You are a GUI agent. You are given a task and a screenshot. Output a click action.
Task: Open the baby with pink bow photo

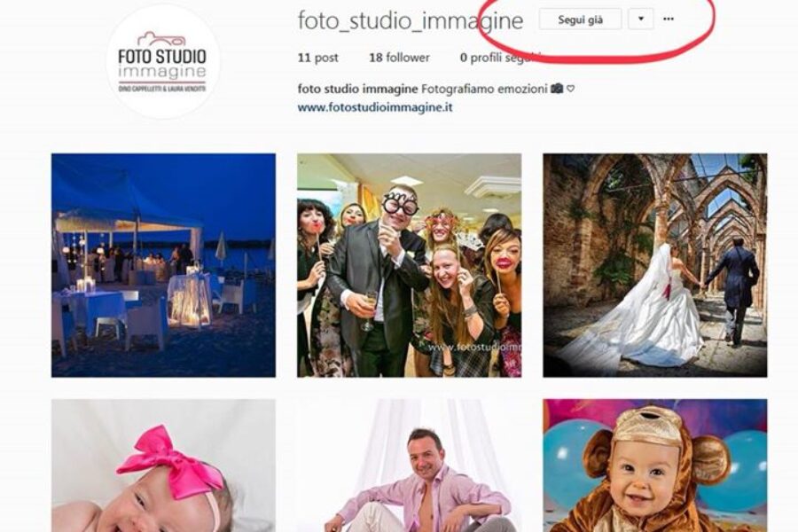(x=163, y=465)
